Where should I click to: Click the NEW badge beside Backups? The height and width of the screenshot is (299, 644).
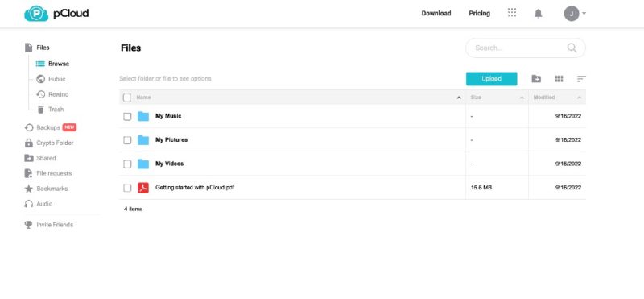click(x=69, y=127)
